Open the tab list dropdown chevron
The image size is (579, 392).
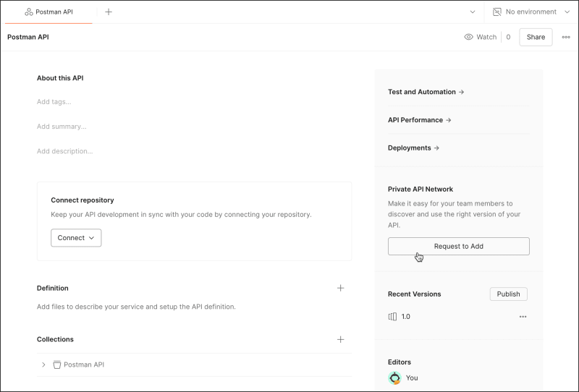pyautogui.click(x=473, y=12)
